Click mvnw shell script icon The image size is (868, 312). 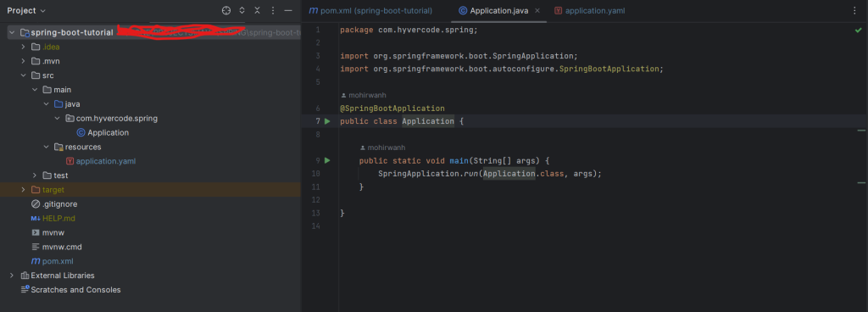(36, 233)
